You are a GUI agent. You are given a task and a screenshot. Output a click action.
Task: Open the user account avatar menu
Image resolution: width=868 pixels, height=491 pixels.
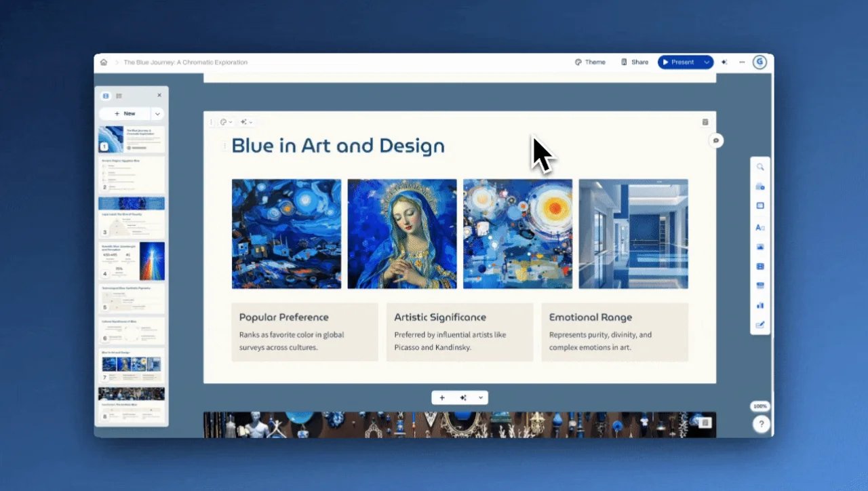coord(760,62)
